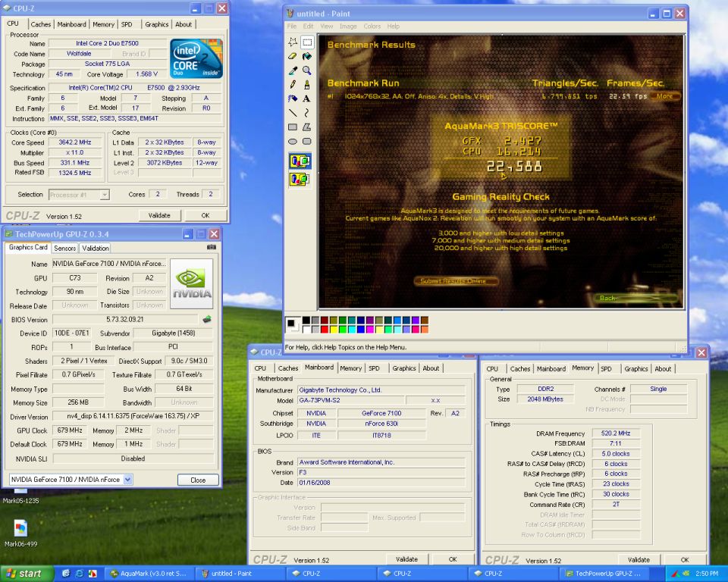
Task: Click the DRAM Frequency value 520.2 MHz
Action: click(616, 433)
